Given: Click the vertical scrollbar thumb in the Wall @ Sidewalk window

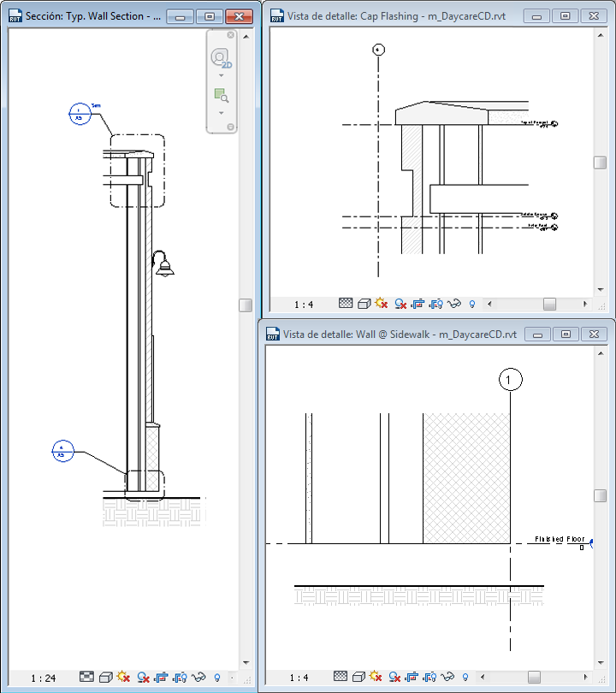Looking at the screenshot, I should (600, 495).
